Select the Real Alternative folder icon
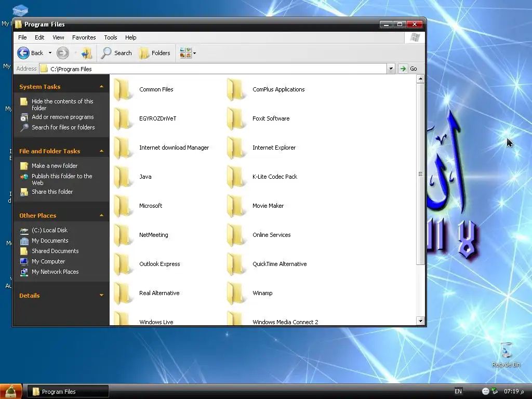 tap(123, 293)
